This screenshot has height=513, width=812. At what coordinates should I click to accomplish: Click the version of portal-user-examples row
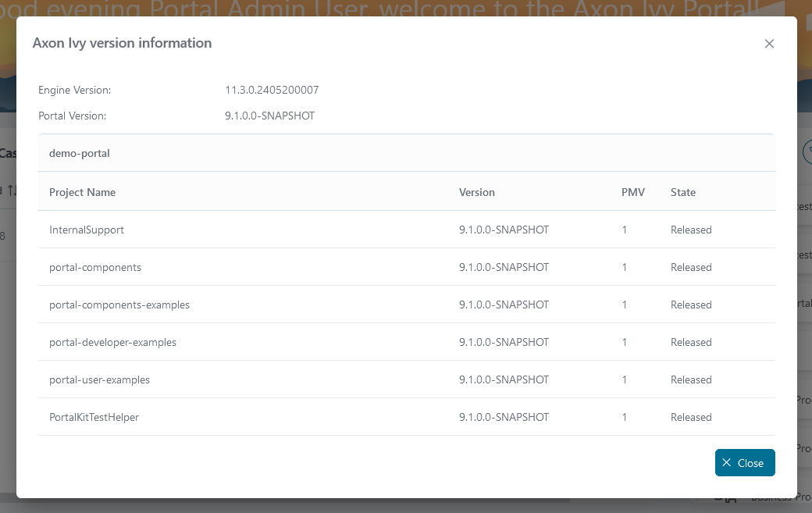[504, 380]
